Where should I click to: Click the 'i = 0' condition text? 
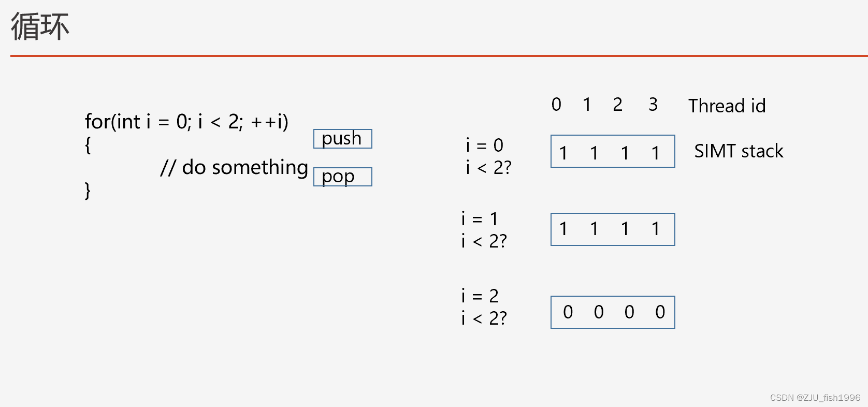click(x=484, y=145)
